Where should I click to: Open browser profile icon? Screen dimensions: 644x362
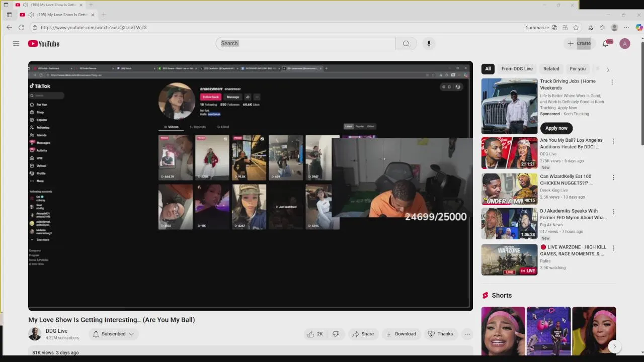614,27
